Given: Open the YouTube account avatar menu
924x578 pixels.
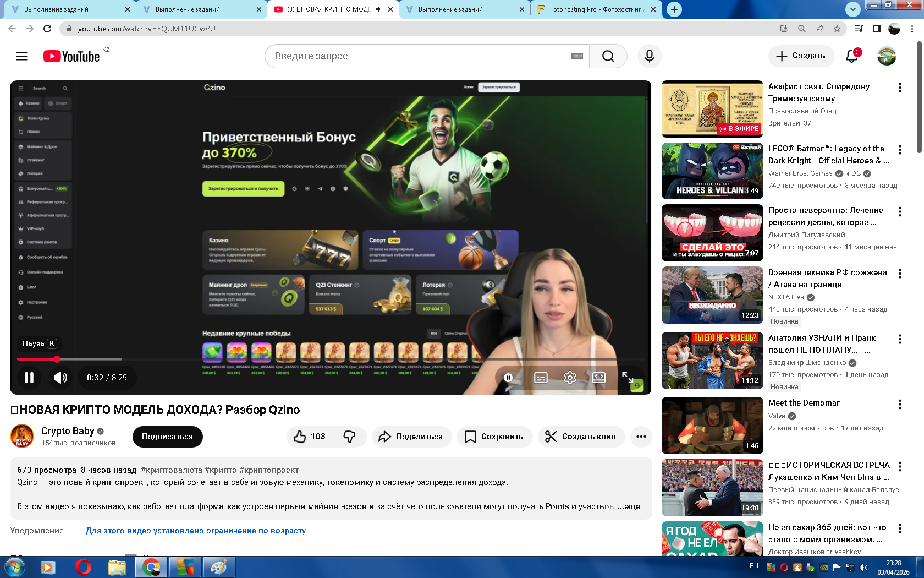Looking at the screenshot, I should [x=887, y=56].
